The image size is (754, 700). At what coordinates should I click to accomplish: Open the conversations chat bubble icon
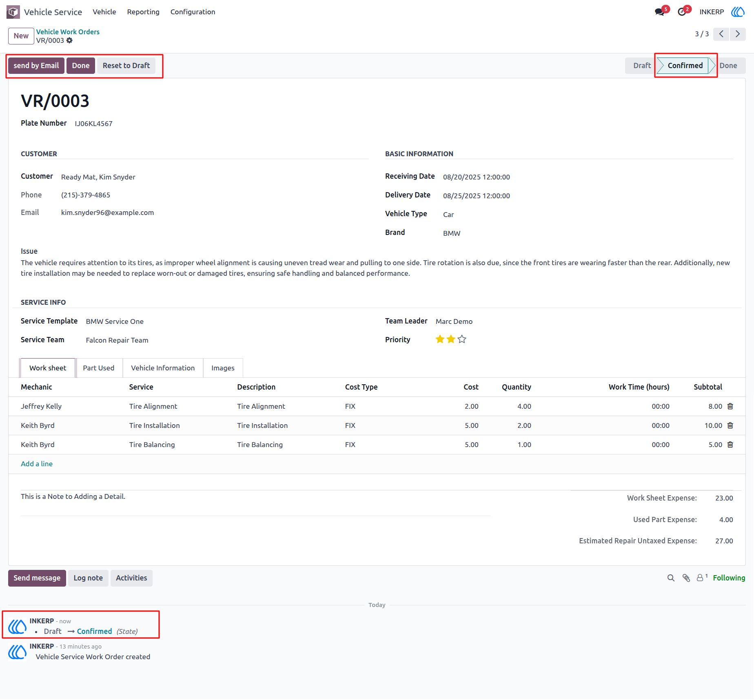coord(659,12)
